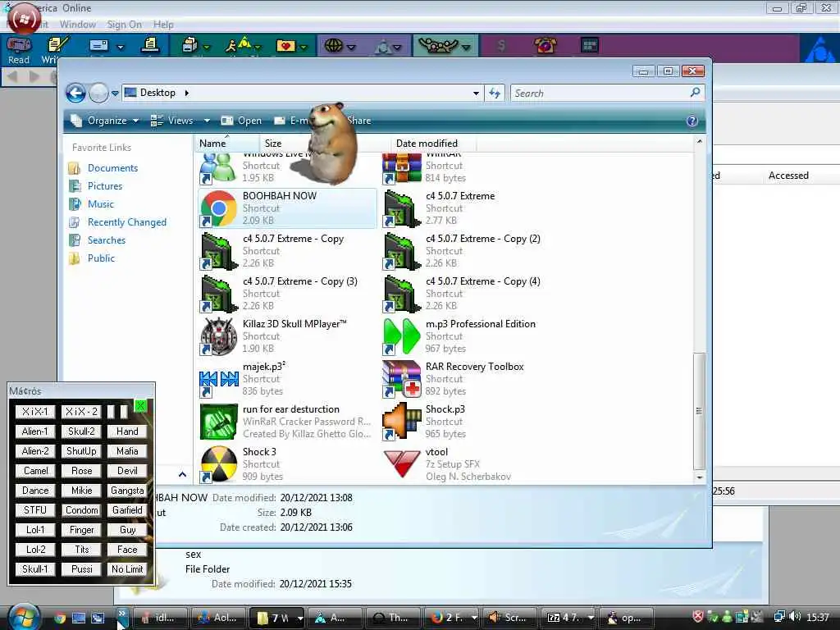
Task: Expand the Desktop breadcrumb arrow
Action: coord(186,93)
